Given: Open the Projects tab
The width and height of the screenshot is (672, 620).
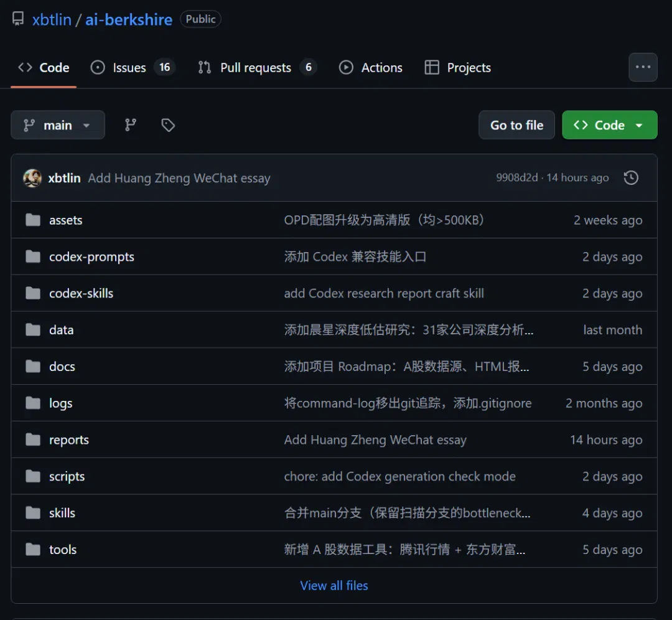Looking at the screenshot, I should click(x=458, y=67).
